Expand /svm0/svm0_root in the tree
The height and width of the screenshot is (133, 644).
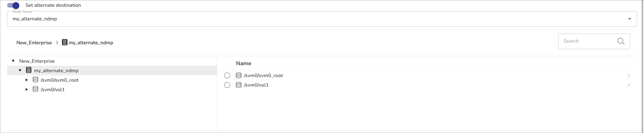27,80
